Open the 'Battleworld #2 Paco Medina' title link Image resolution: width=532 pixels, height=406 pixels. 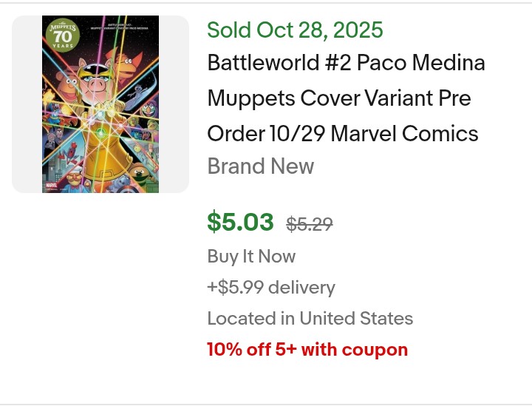tap(346, 63)
